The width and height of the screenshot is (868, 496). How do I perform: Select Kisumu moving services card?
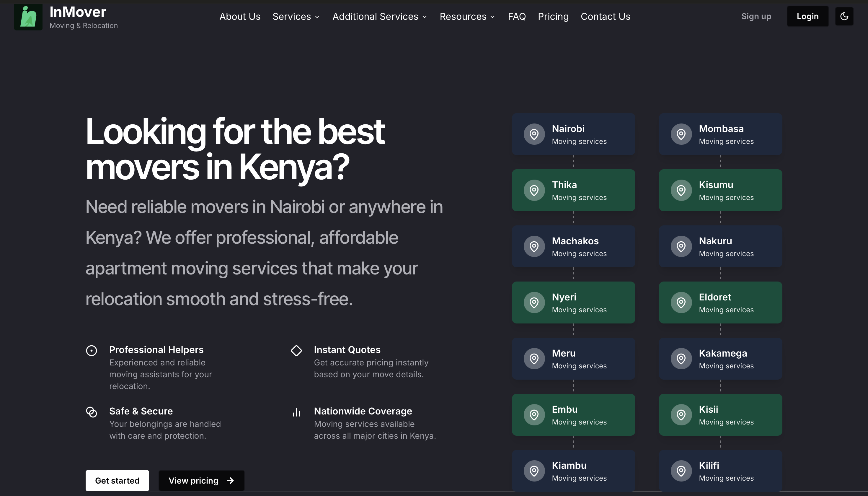coord(720,191)
